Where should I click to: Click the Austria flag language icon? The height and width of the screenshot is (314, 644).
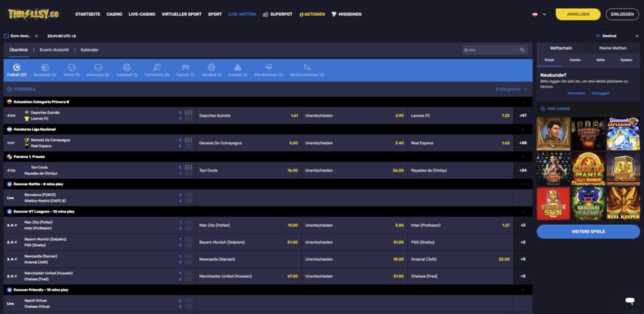pos(535,14)
